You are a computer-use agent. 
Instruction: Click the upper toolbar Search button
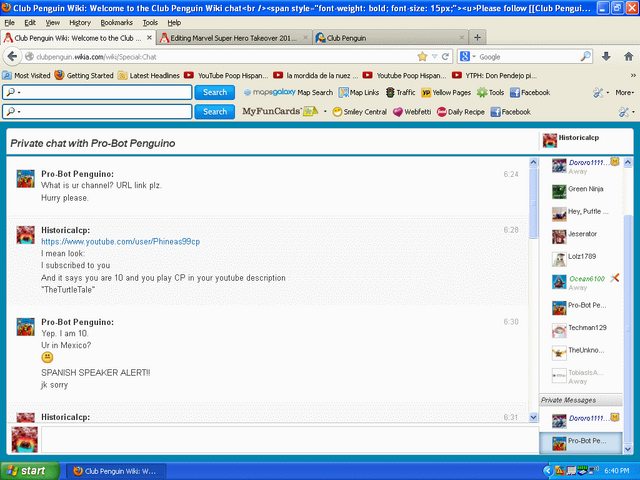coord(215,92)
